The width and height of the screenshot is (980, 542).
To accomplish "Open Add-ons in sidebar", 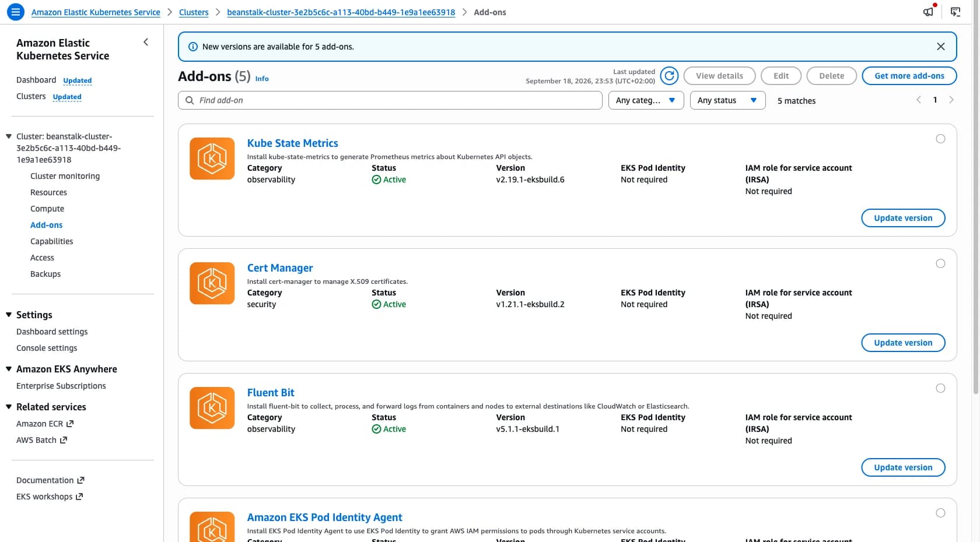I will click(46, 225).
